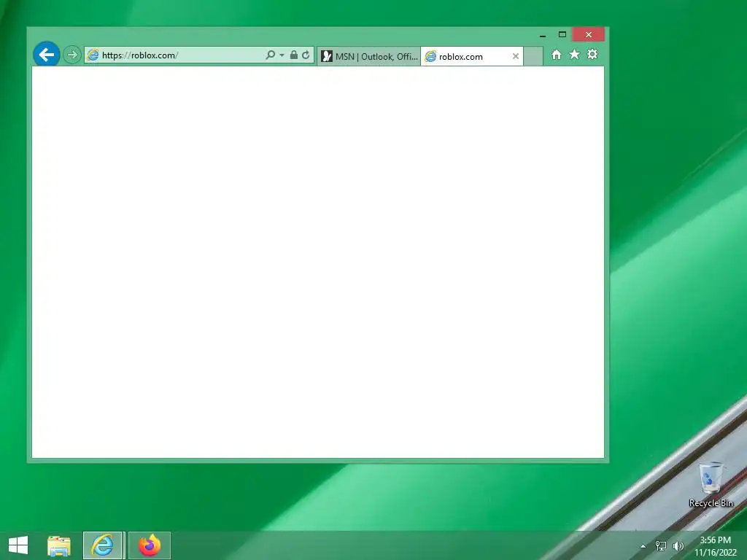Viewport: 747px width, 560px height.
Task: Click the address bar showing https://roblox.com/
Action: tap(198, 55)
